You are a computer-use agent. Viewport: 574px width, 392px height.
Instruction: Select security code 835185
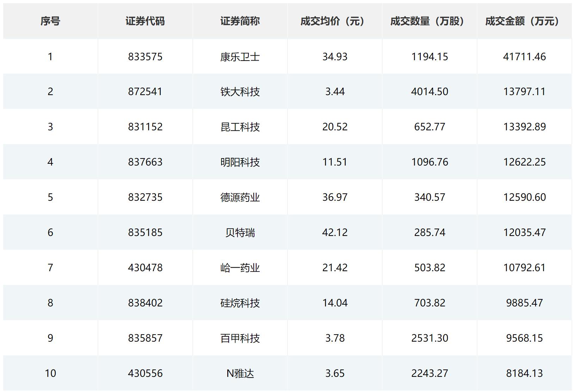(145, 232)
